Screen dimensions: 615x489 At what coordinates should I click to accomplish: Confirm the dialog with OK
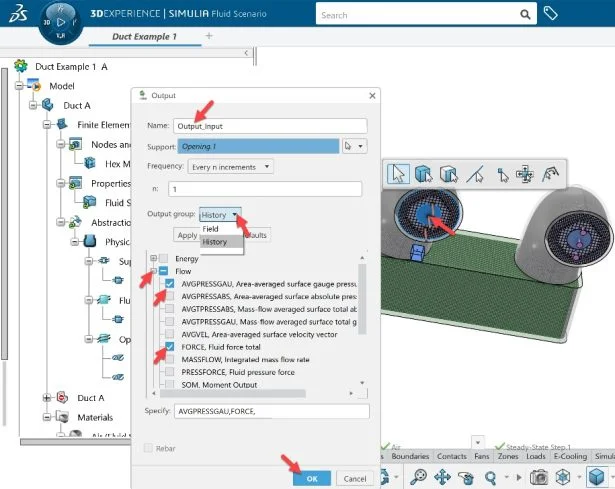pos(311,479)
